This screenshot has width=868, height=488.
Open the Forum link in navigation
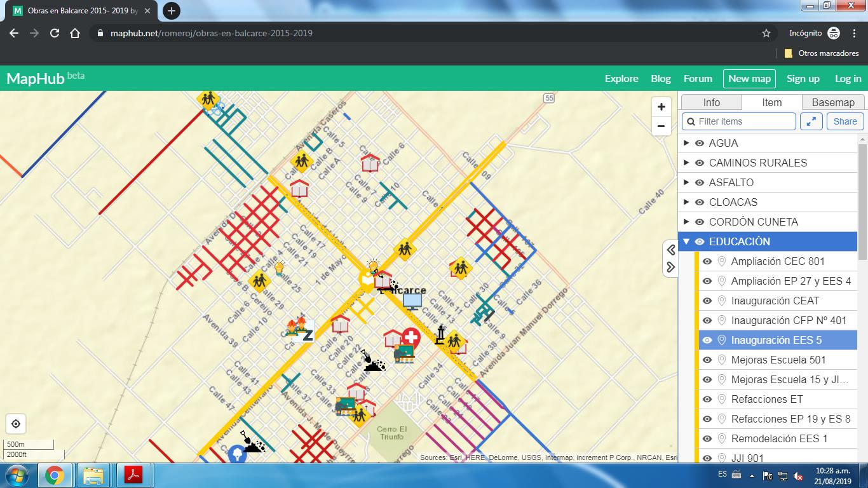pyautogui.click(x=698, y=79)
